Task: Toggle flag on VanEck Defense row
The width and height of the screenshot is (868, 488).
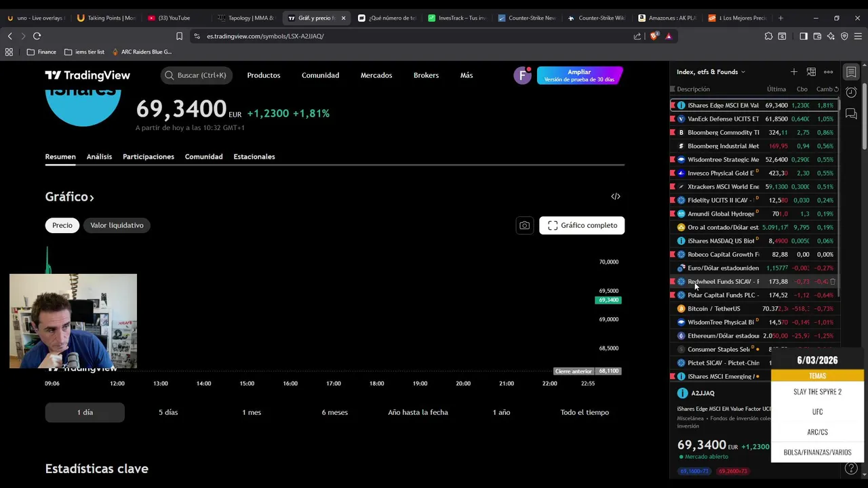Action: [673, 119]
